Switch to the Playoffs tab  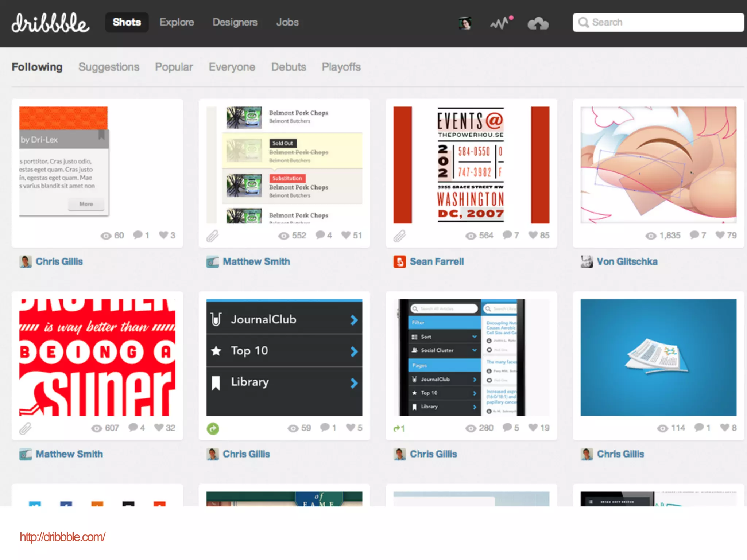[341, 67]
